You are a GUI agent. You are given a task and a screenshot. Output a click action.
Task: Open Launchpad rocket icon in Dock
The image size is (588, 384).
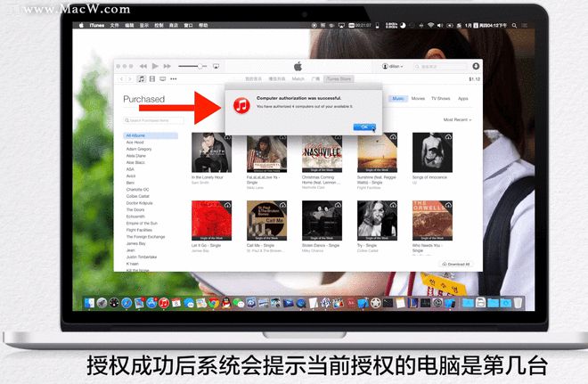[x=102, y=303]
